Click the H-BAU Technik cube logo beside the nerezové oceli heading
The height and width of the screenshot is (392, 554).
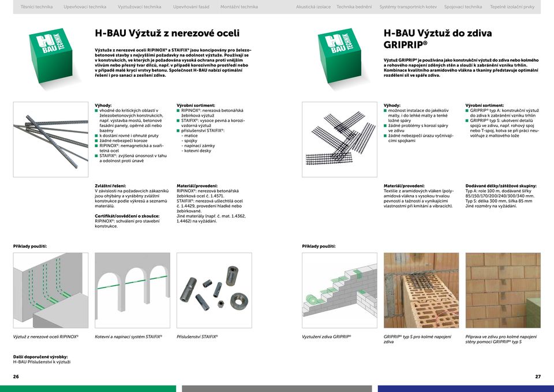coord(51,55)
